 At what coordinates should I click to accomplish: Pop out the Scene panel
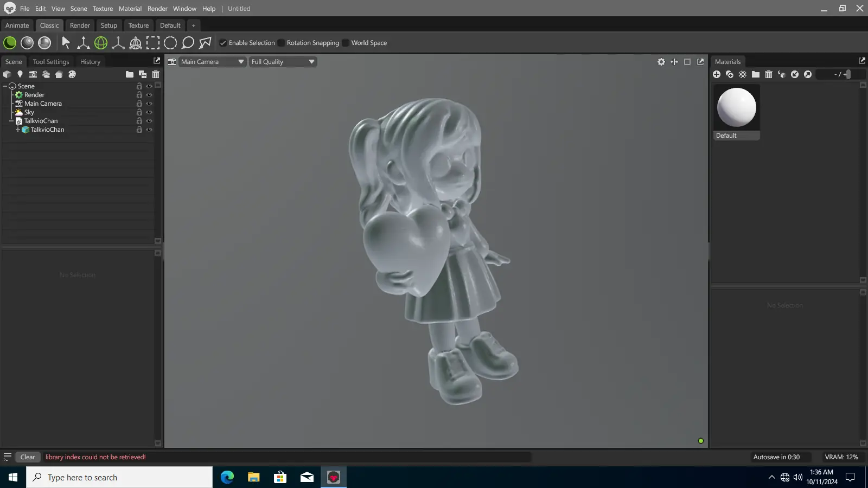pos(157,61)
